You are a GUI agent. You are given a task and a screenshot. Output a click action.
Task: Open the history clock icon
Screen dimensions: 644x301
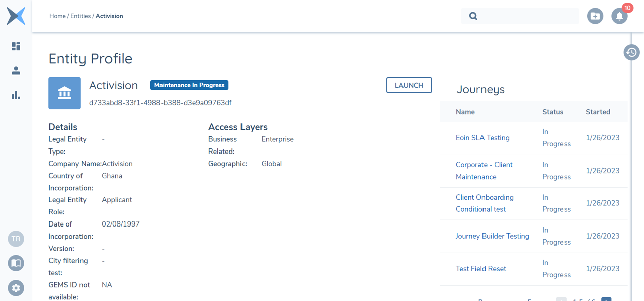click(x=631, y=52)
